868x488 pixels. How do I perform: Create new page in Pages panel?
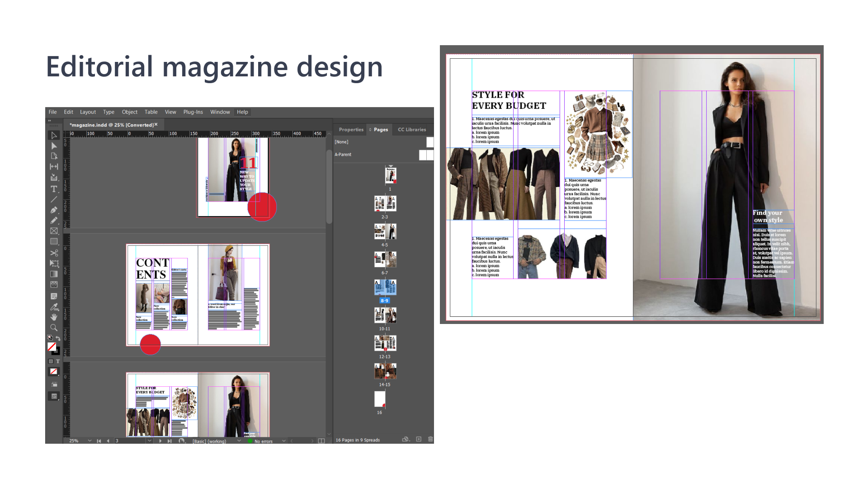click(x=419, y=439)
